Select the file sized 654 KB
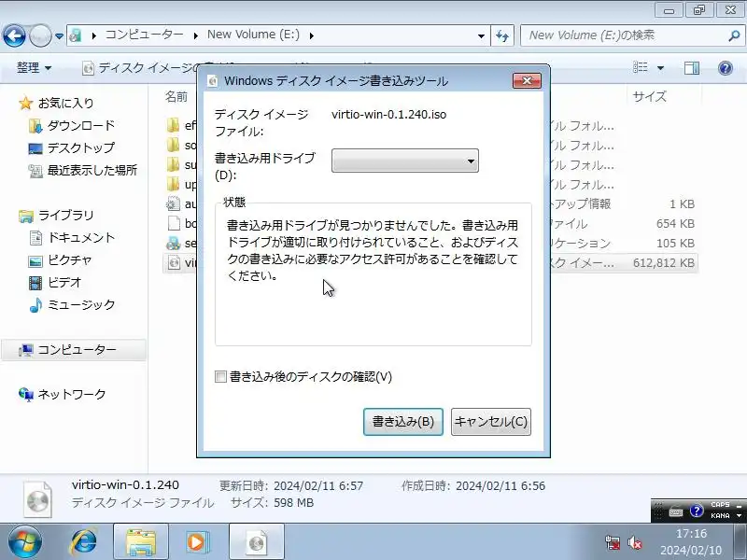This screenshot has height=560, width=747. click(430, 223)
